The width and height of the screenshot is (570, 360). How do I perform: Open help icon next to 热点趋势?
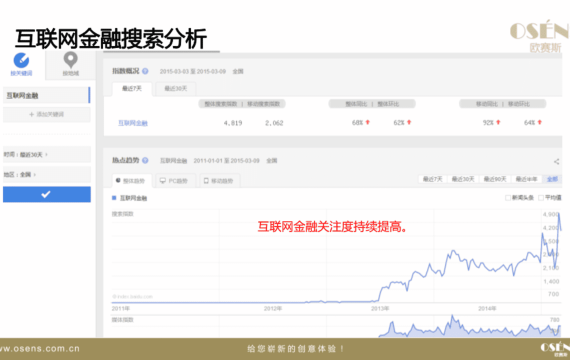tap(145, 160)
